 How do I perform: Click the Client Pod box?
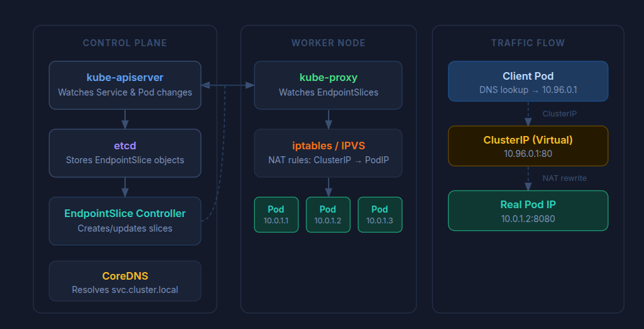[x=528, y=81]
